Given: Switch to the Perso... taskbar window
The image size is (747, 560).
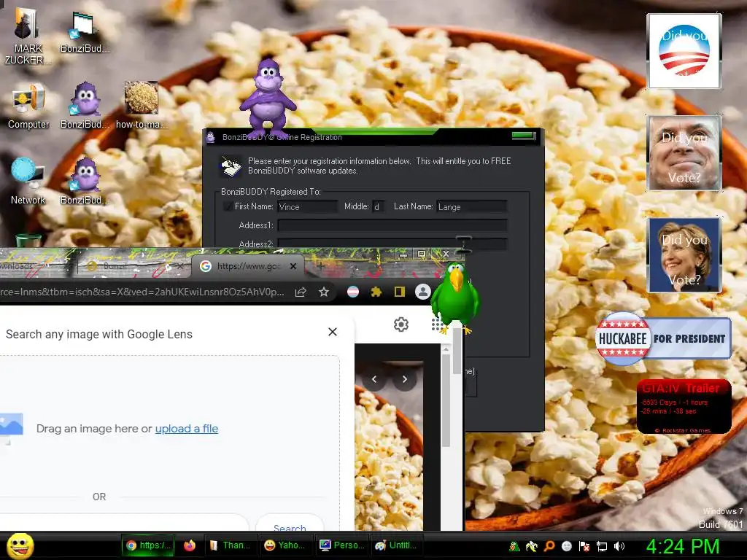Looking at the screenshot, I should 341,545.
